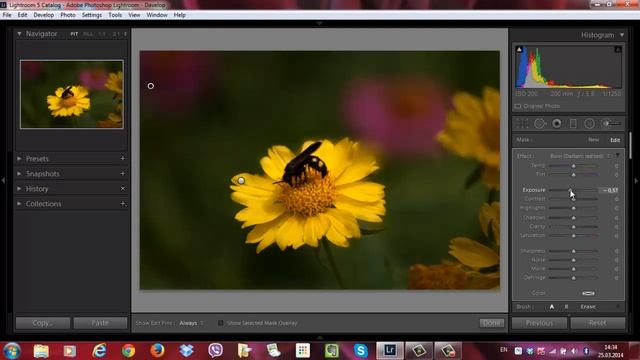Select the Adjustment Brush tool
Image resolution: width=640 pixels, height=360 pixels.
coord(612,124)
